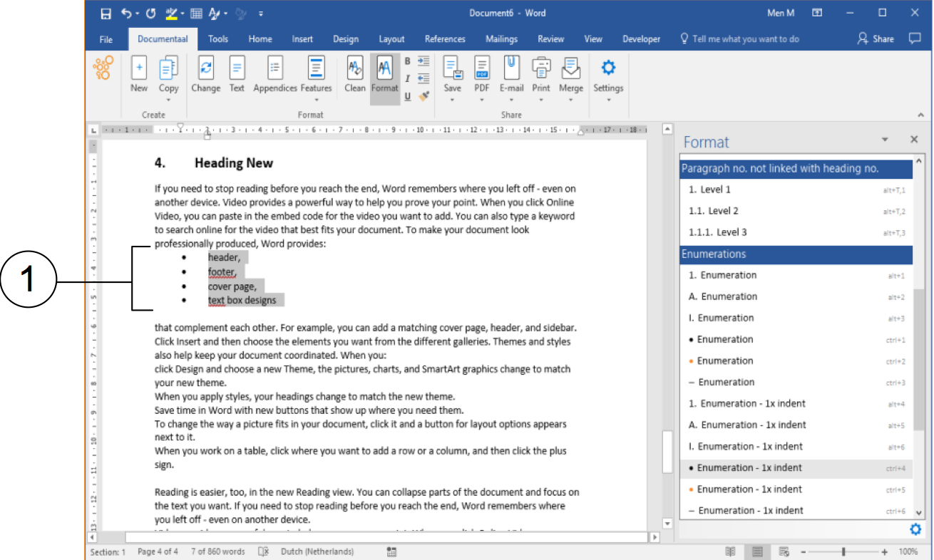Click the macro recording icon in status bar
934x560 pixels.
click(391, 551)
